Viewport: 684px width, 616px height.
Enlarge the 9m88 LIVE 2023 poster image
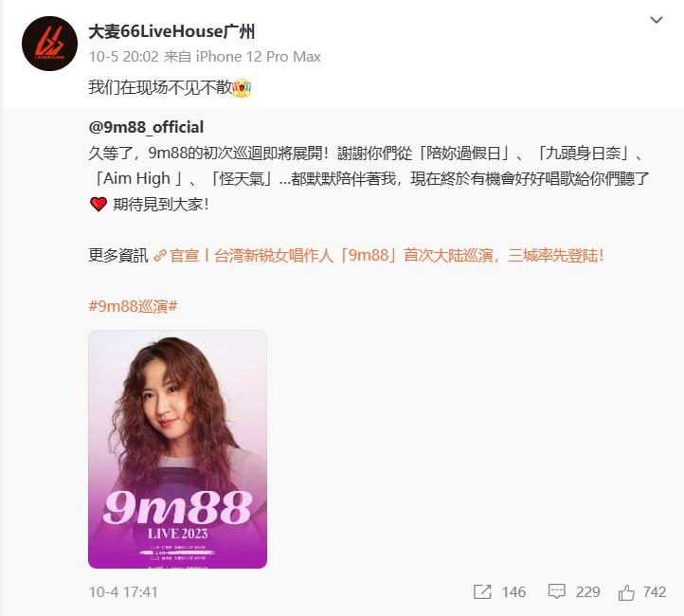177,449
